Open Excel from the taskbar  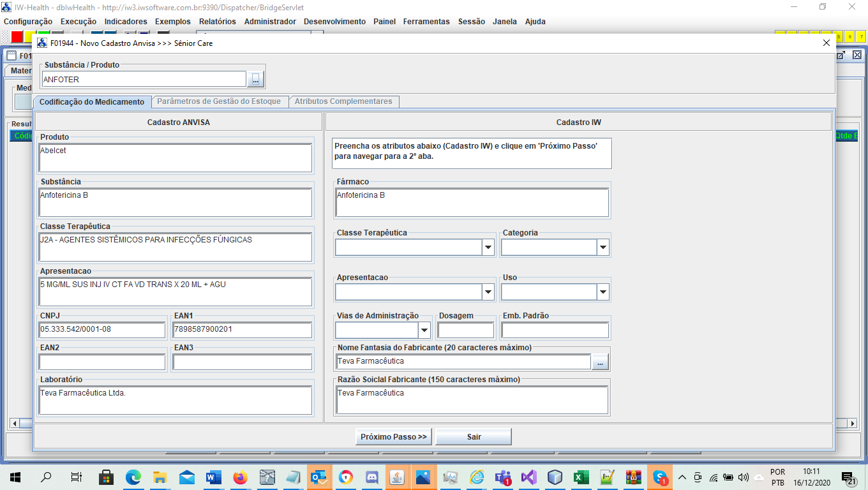click(x=581, y=477)
